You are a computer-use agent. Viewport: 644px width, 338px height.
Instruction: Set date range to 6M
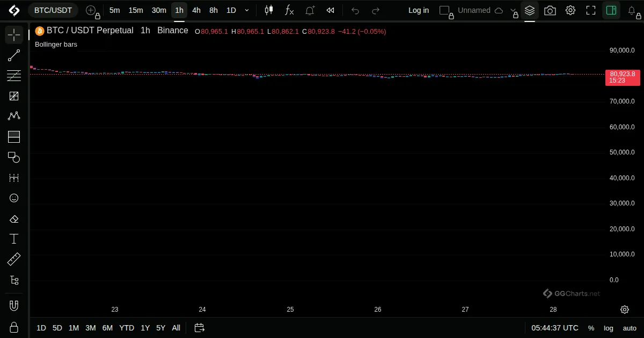click(x=107, y=328)
